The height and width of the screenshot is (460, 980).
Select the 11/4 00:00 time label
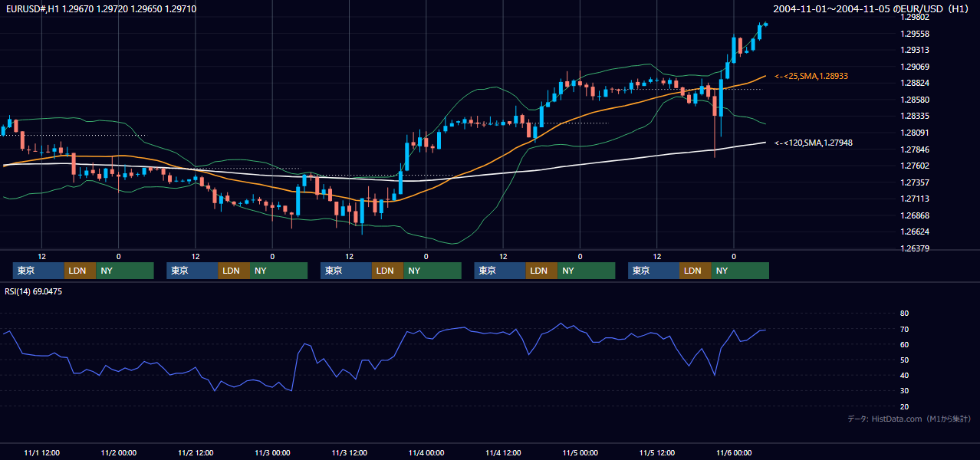pos(426,452)
